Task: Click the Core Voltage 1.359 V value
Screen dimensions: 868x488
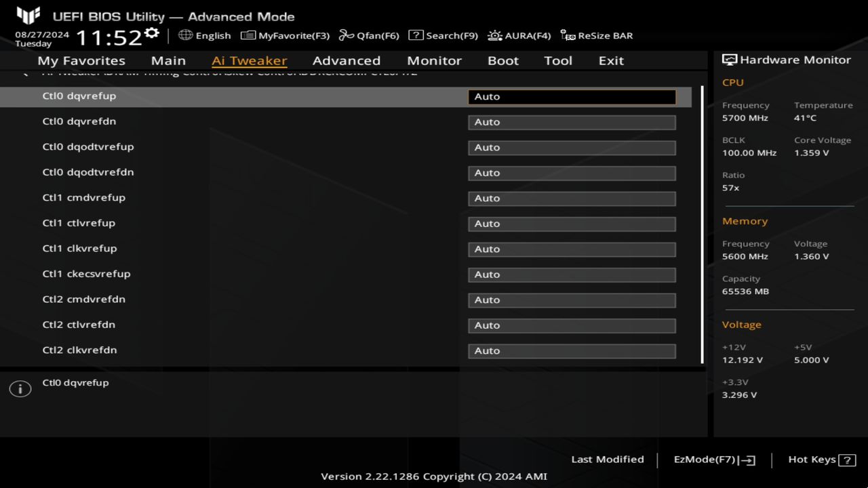Action: tap(811, 153)
